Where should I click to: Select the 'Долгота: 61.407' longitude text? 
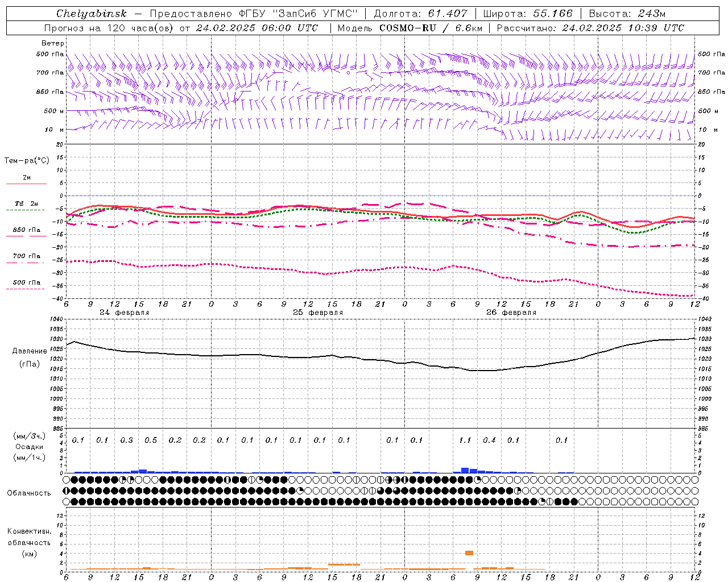point(420,14)
